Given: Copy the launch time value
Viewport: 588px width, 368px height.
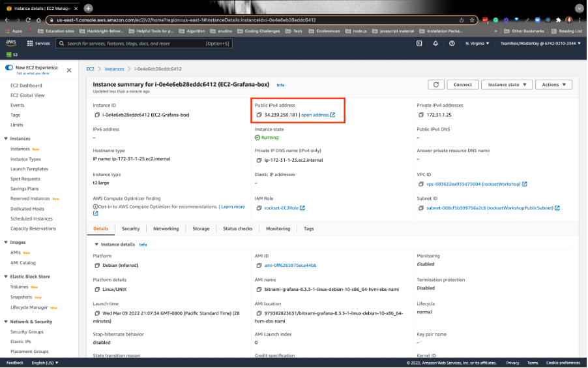Looking at the screenshot, I should [x=97, y=313].
